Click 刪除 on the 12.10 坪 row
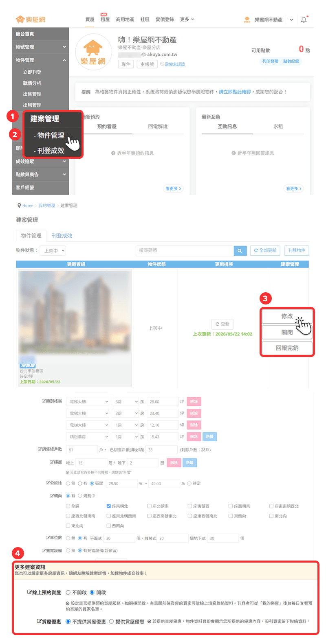 [x=194, y=425]
